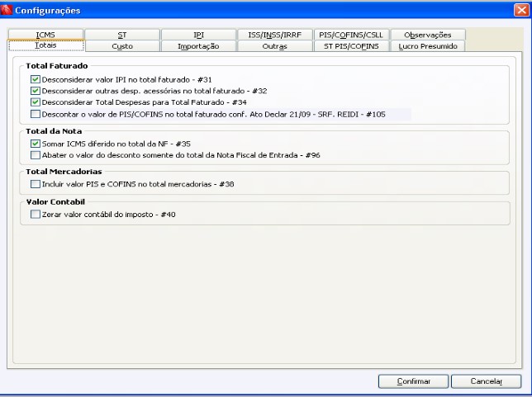Image resolution: width=532 pixels, height=397 pixels.
Task: Open the Importação tab
Action: [x=199, y=46]
